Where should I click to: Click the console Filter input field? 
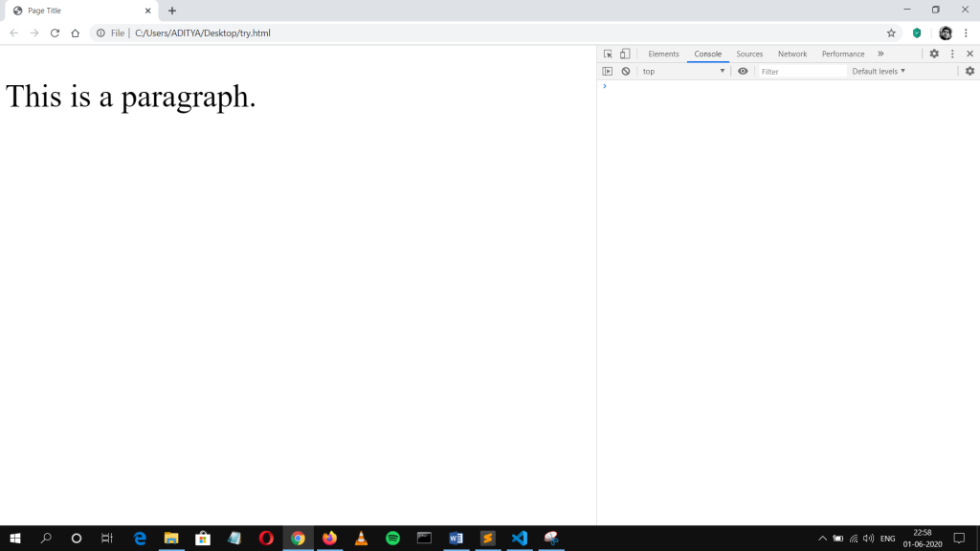pos(800,72)
